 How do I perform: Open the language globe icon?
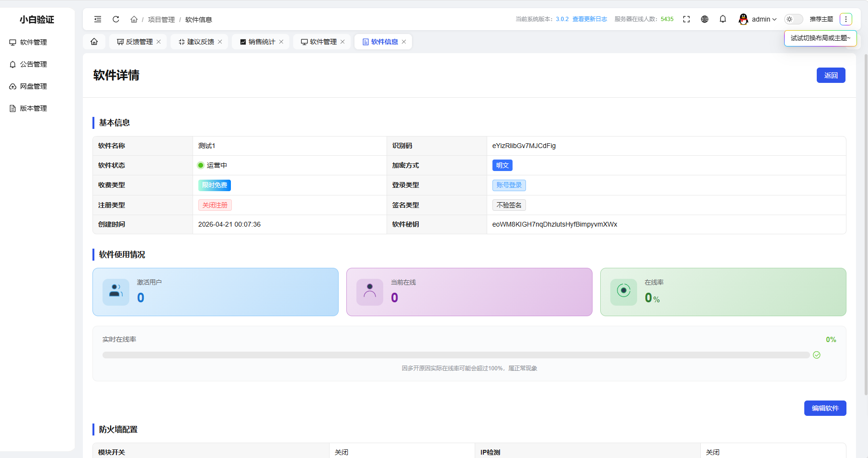(705, 19)
